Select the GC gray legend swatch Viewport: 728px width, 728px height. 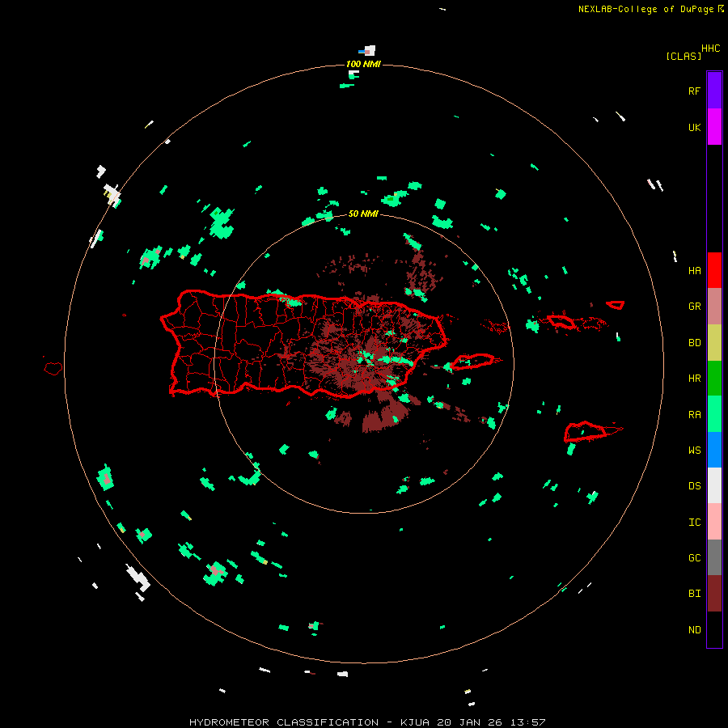click(x=714, y=557)
